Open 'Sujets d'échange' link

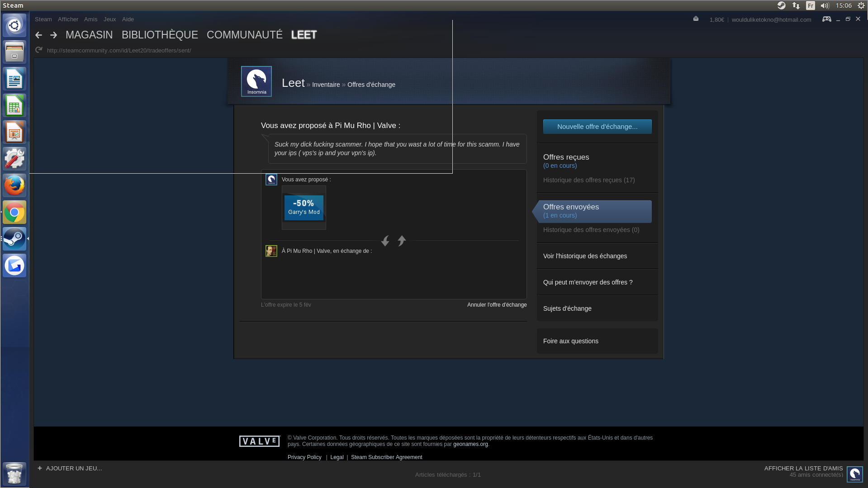tap(567, 308)
